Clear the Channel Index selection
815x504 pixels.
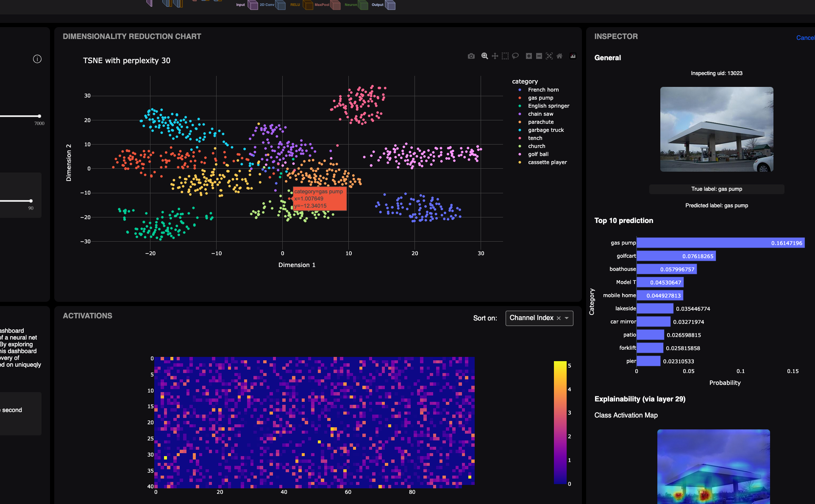pos(559,318)
